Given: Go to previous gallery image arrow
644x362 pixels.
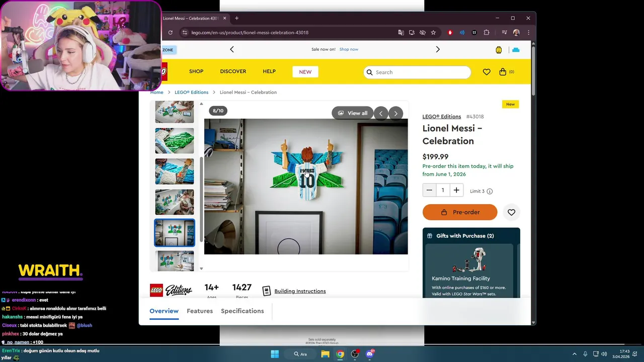Looking at the screenshot, I should [381, 113].
